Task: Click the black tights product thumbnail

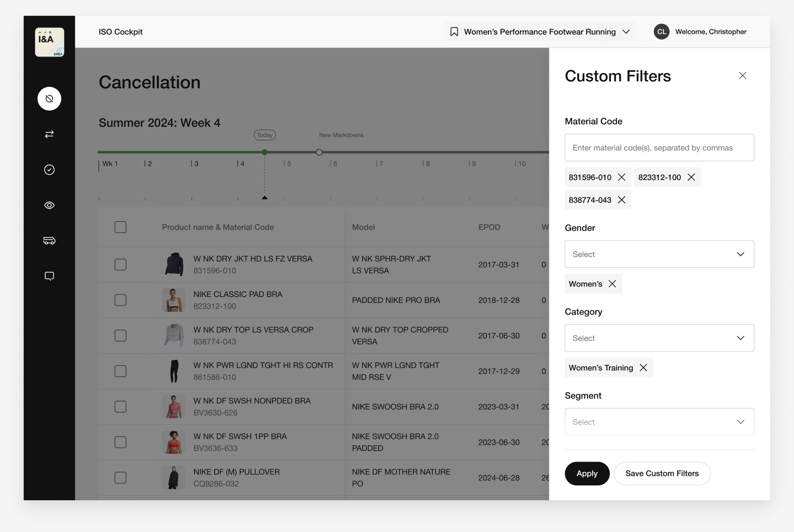Action: (x=174, y=371)
